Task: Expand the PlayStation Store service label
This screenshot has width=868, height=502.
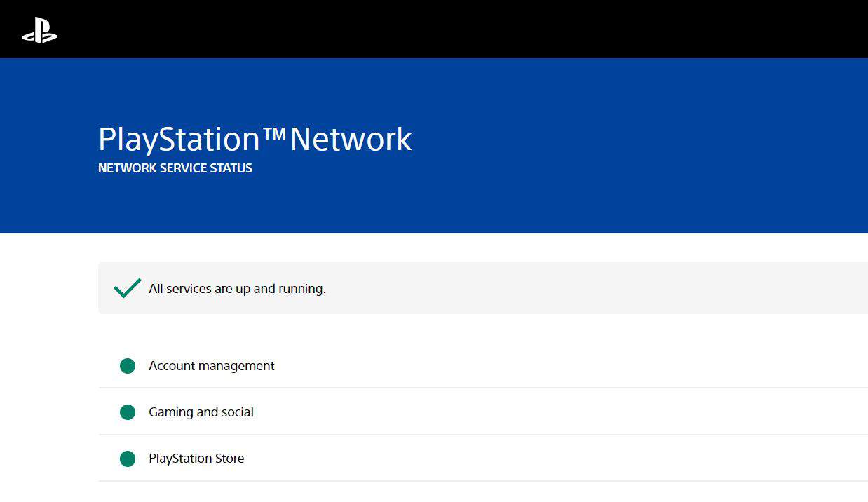Action: pos(196,459)
